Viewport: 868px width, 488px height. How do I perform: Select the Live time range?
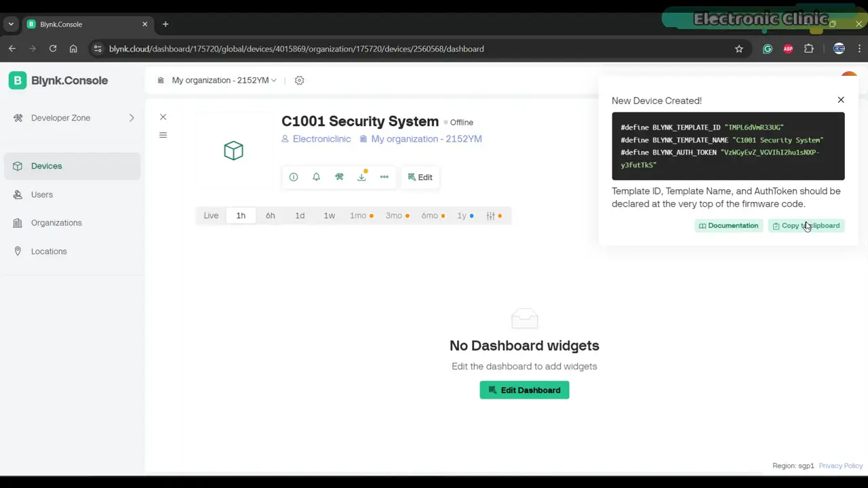click(x=211, y=216)
